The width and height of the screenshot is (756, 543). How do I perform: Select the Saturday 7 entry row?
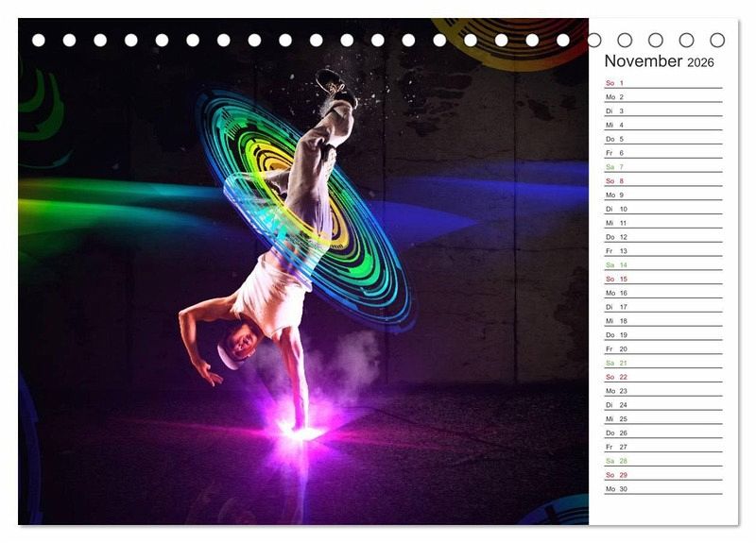point(663,167)
